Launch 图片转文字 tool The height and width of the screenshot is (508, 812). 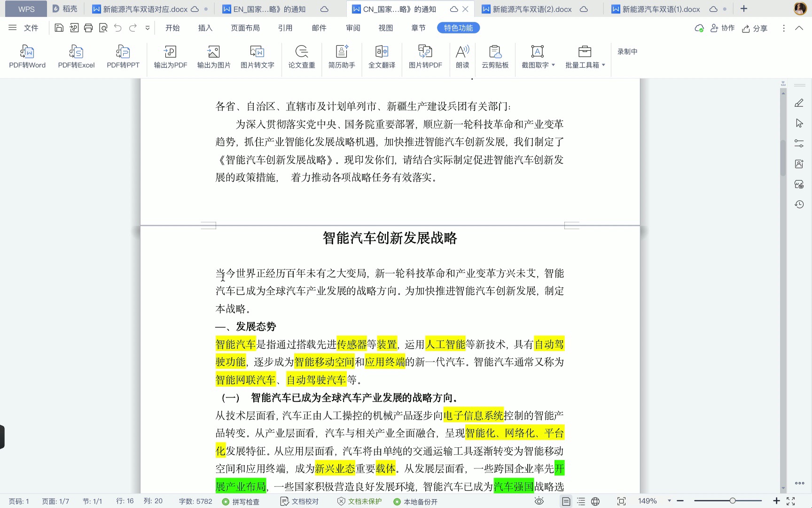257,57
